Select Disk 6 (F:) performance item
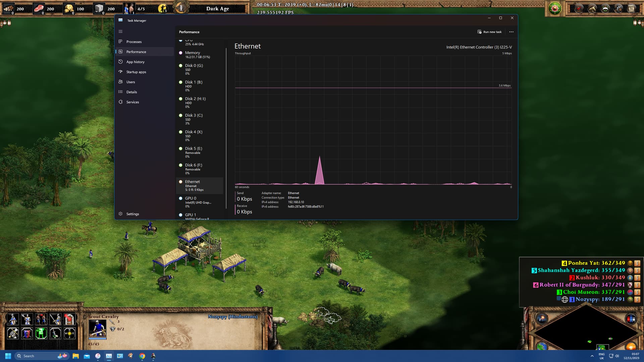The image size is (644, 362). point(200,169)
